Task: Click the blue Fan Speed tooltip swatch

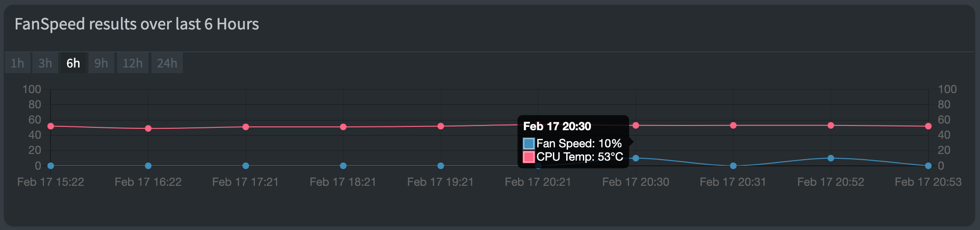Action: click(x=529, y=144)
